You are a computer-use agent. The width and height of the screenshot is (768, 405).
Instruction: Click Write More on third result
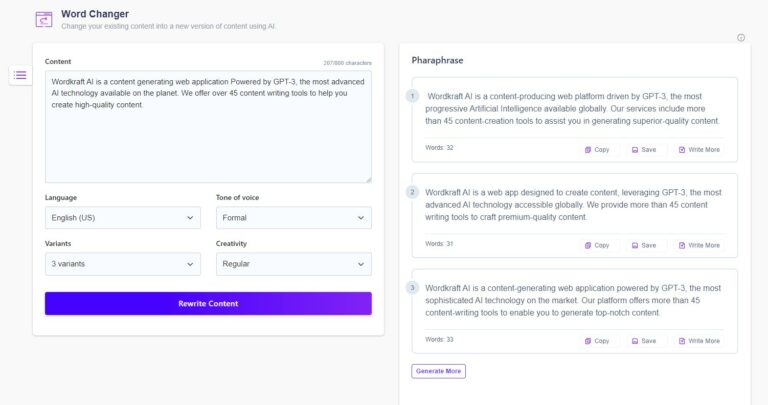(699, 340)
